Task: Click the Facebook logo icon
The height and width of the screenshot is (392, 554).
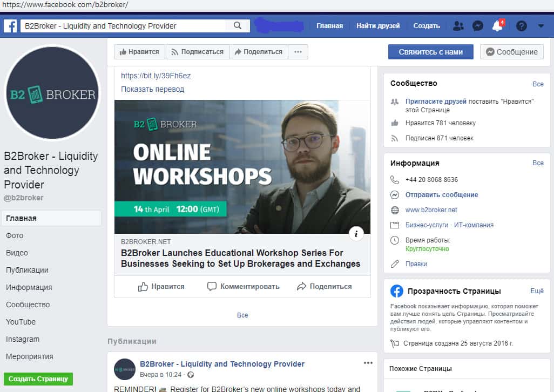Action: point(10,26)
